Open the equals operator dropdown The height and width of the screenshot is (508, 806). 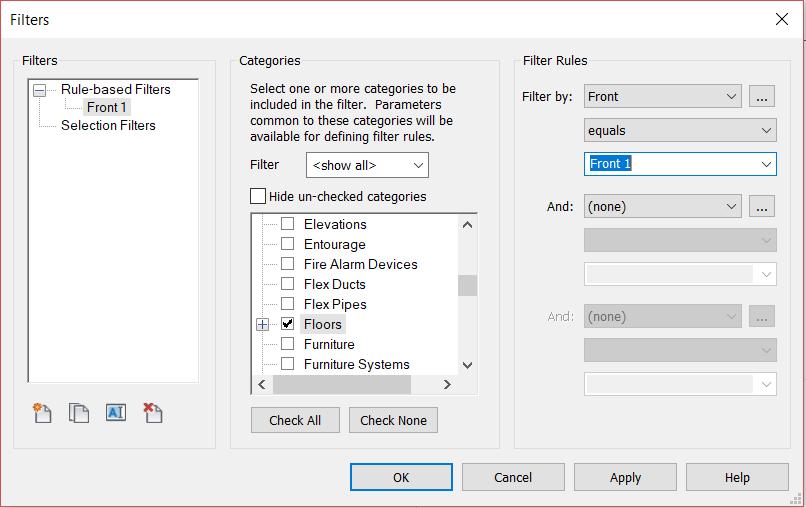point(680,130)
